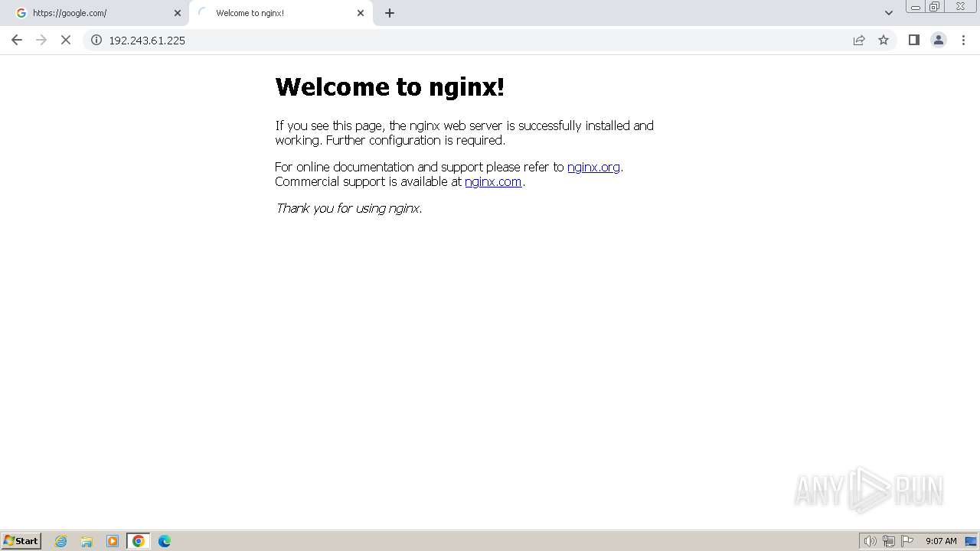This screenshot has height=551, width=980.
Task: Show desktop via tray button
Action: (x=971, y=541)
